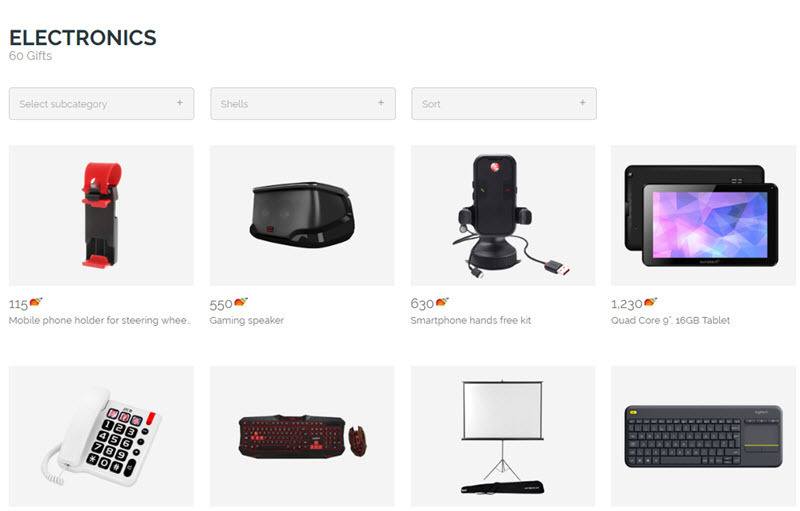Screen dimensions: 800x511
Task: Open the red mobile phone holder image
Action: point(102,215)
